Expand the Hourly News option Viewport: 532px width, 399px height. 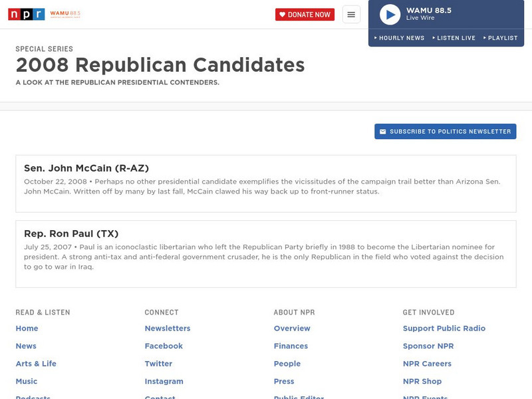[x=400, y=38]
